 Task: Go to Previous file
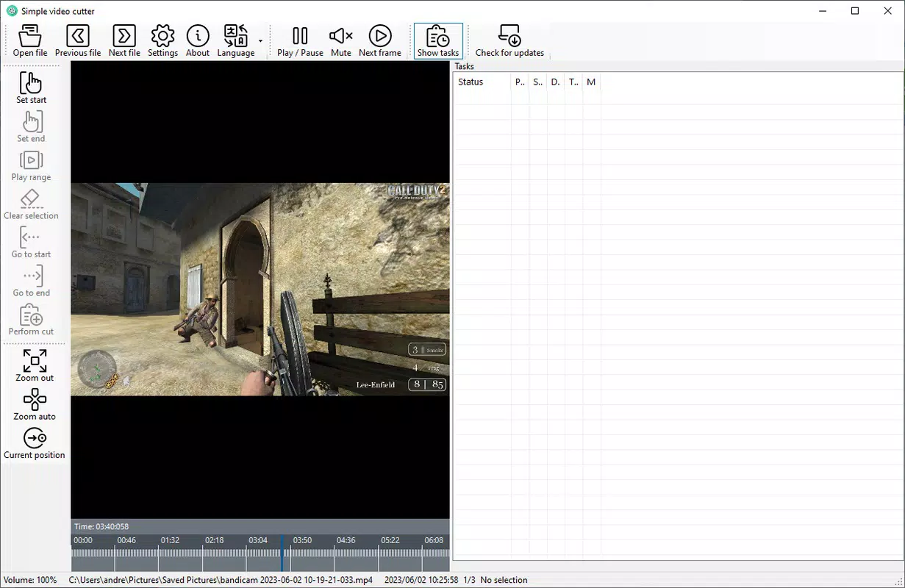tap(78, 41)
